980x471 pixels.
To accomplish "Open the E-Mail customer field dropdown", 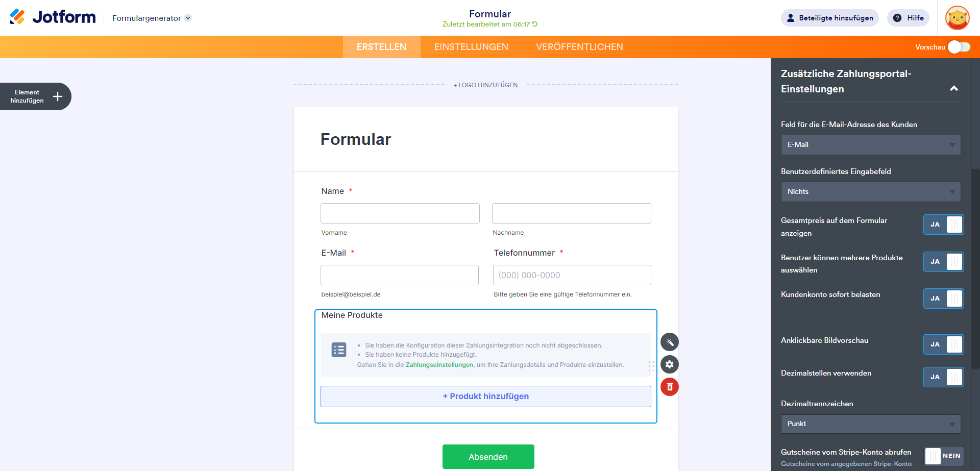I will (871, 145).
